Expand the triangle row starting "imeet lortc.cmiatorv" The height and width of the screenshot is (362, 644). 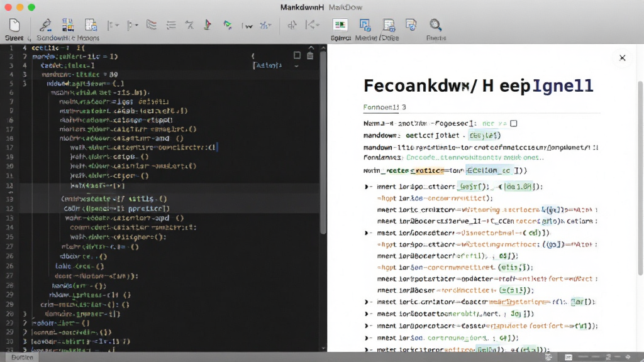pos(367,302)
